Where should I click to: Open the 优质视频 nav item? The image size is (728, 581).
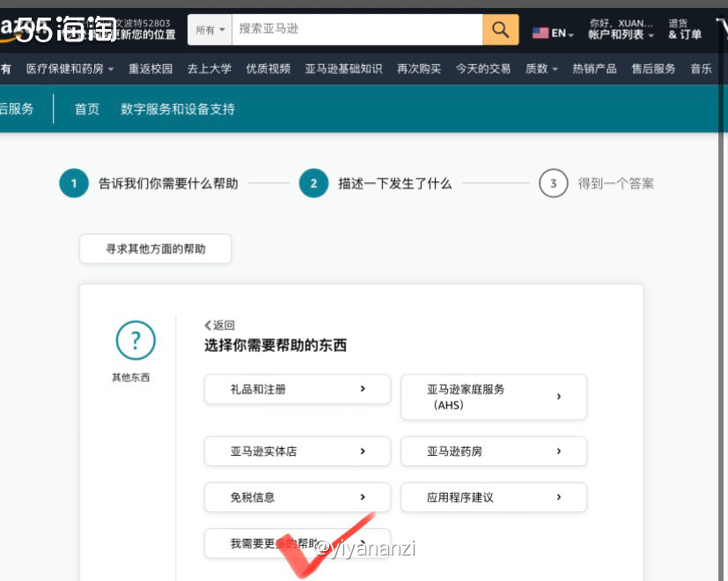pos(268,69)
